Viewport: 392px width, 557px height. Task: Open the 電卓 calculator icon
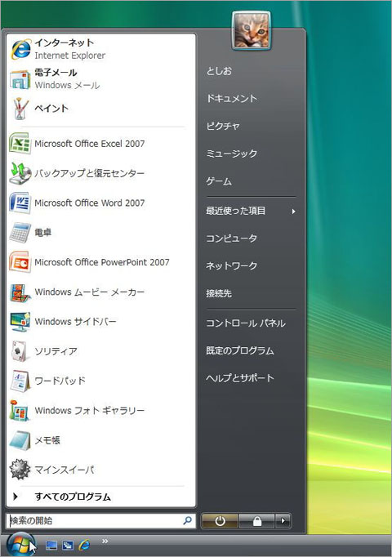(x=20, y=232)
